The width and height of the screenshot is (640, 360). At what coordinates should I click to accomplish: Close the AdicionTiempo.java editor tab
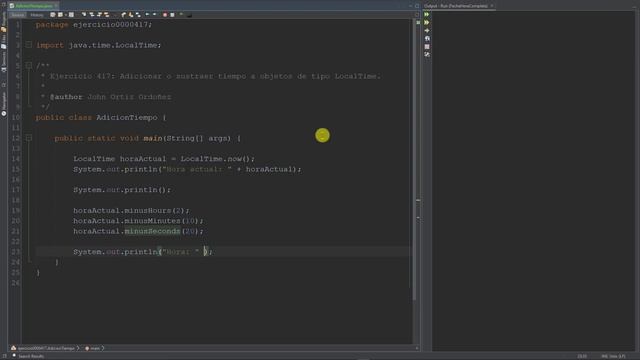(56, 6)
